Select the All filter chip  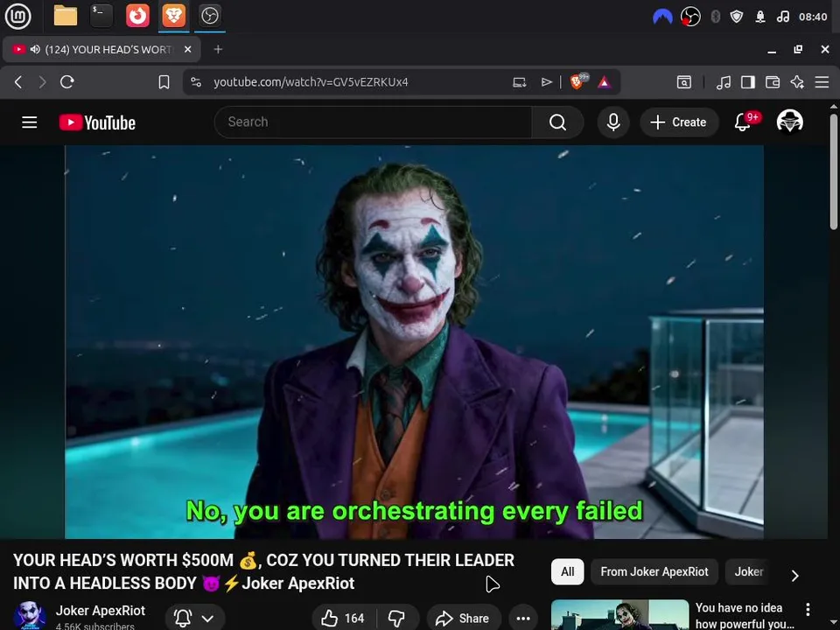[x=567, y=571]
